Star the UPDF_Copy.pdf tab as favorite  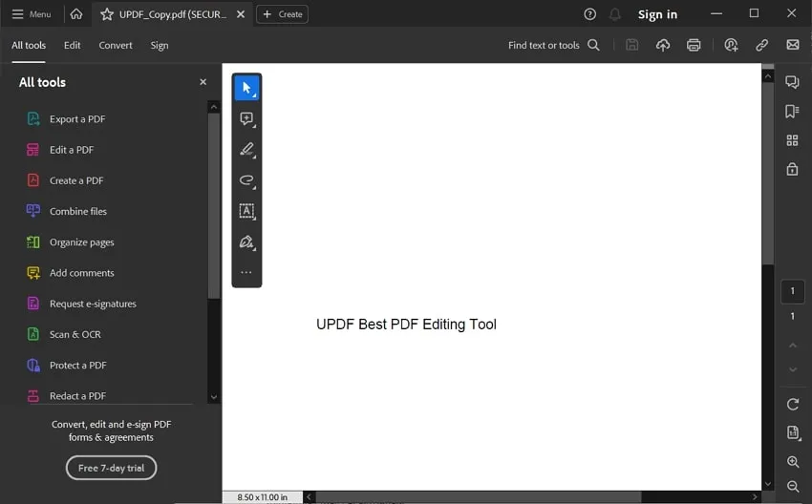point(107,14)
